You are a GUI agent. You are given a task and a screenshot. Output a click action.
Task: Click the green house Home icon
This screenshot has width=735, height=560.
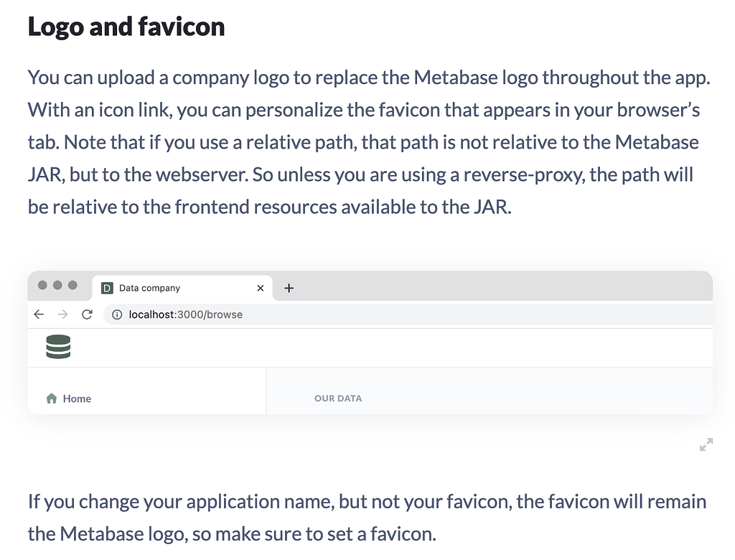(52, 398)
